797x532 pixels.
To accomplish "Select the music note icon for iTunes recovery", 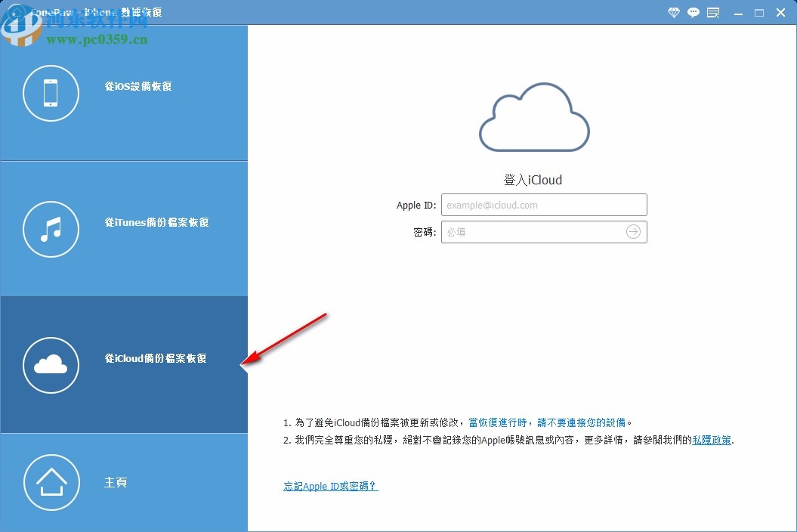I will (x=51, y=229).
